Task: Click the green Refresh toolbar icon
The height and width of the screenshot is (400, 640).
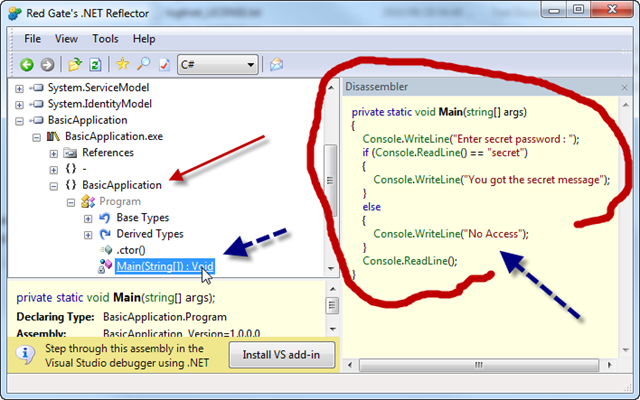Action: pos(96,64)
